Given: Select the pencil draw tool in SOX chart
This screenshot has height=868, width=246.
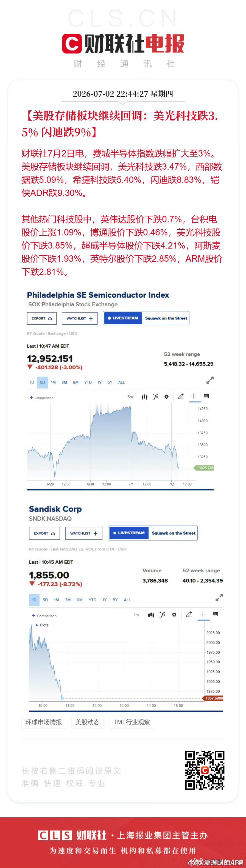Looking at the screenshot, I should tap(181, 396).
